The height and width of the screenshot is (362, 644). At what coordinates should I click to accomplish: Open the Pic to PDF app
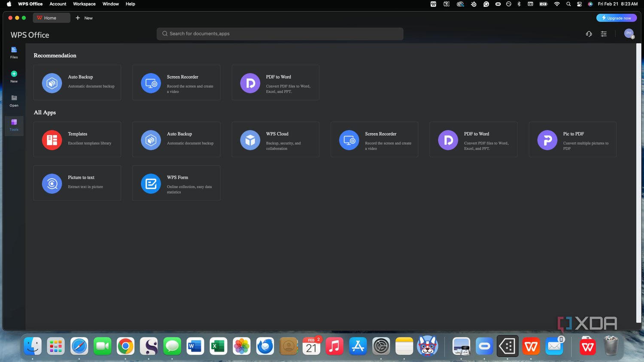click(x=573, y=139)
